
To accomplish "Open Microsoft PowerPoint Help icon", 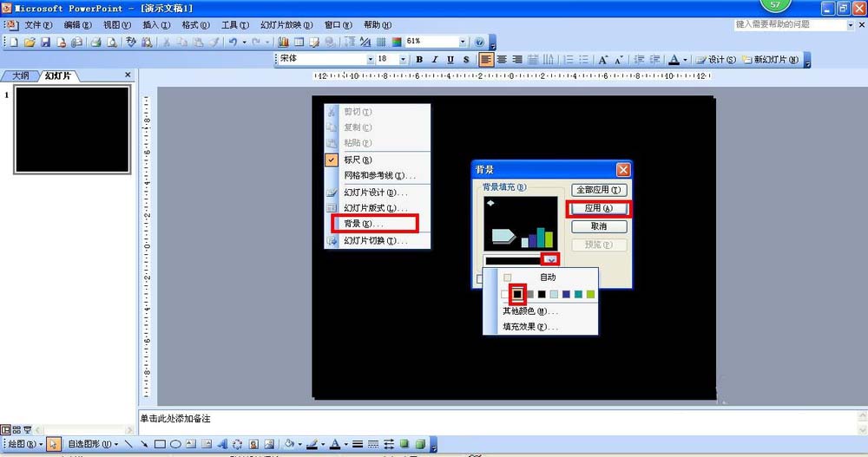I will click(479, 42).
